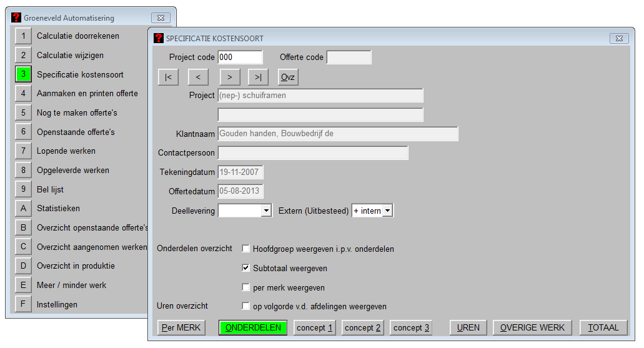The image size is (644, 348).
Task: Click into the Project code input field
Action: (x=240, y=57)
